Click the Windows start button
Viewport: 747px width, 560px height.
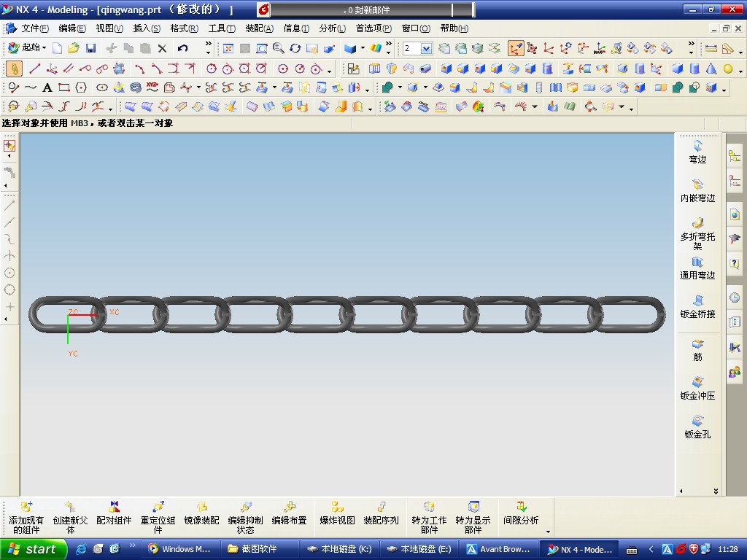34,549
